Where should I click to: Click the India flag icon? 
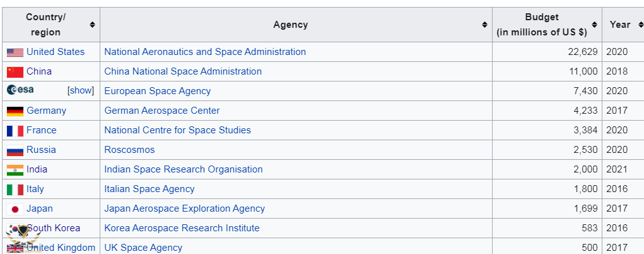15,170
